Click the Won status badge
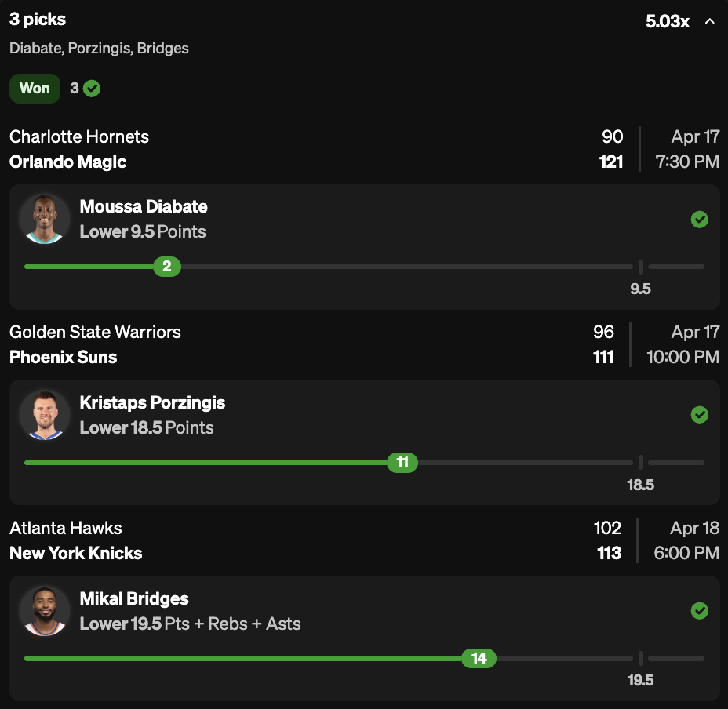 (35, 89)
